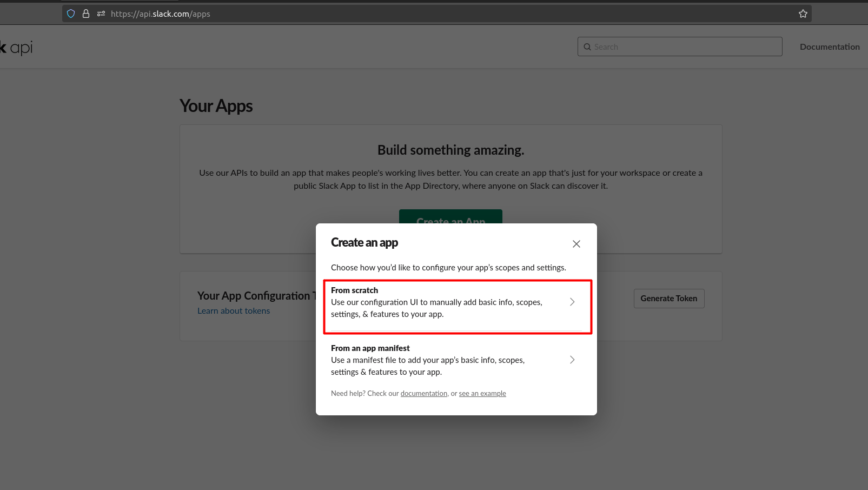Open the Documentation menu item
The width and height of the screenshot is (868, 490).
pos(830,47)
